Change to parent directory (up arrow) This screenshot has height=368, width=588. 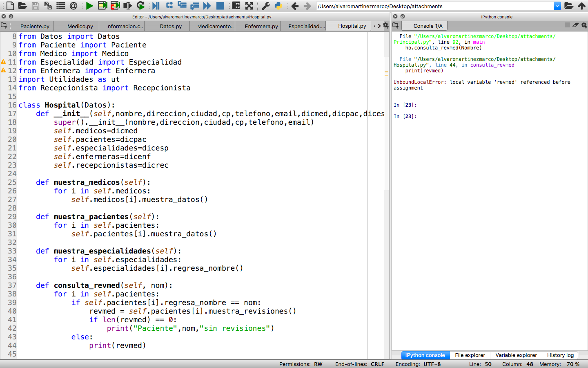[x=582, y=6]
